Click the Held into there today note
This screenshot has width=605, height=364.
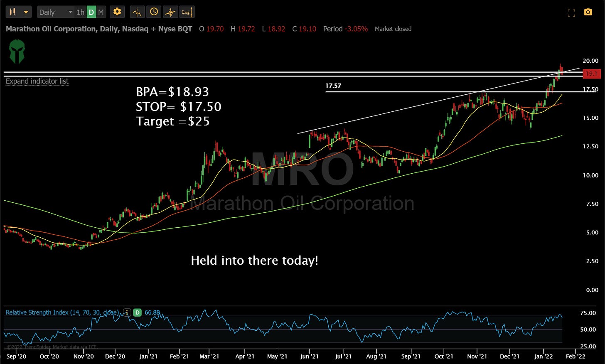(x=254, y=261)
